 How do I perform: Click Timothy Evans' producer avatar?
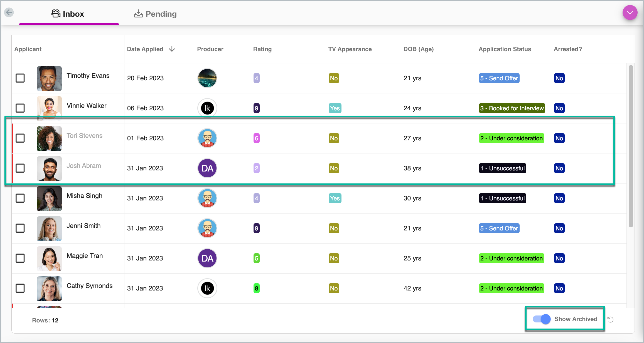tap(207, 78)
